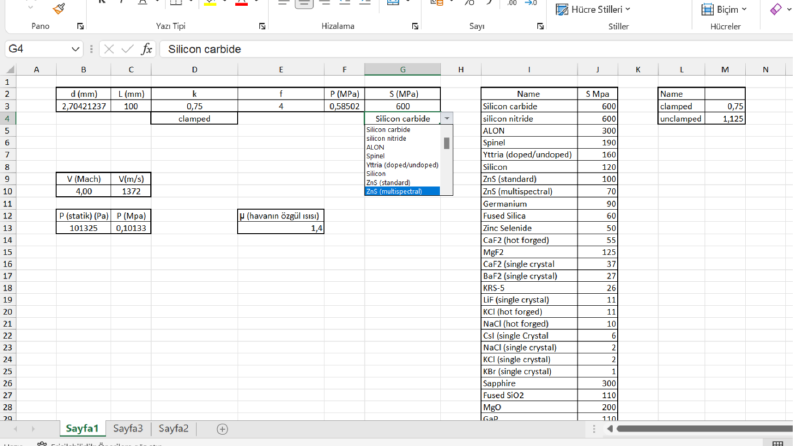Click the fx insert function icon
793x446 pixels.
pos(147,49)
